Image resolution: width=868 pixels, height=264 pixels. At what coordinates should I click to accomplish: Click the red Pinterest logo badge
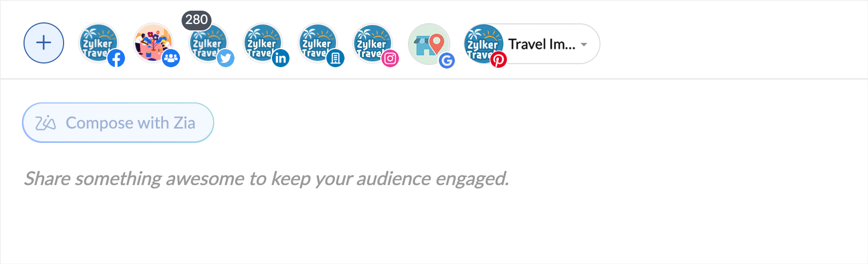click(498, 60)
